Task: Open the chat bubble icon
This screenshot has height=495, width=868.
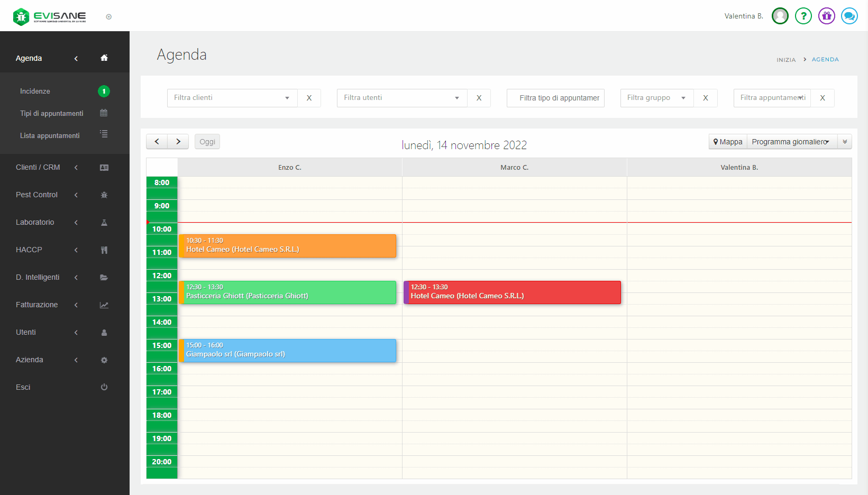Action: (849, 16)
